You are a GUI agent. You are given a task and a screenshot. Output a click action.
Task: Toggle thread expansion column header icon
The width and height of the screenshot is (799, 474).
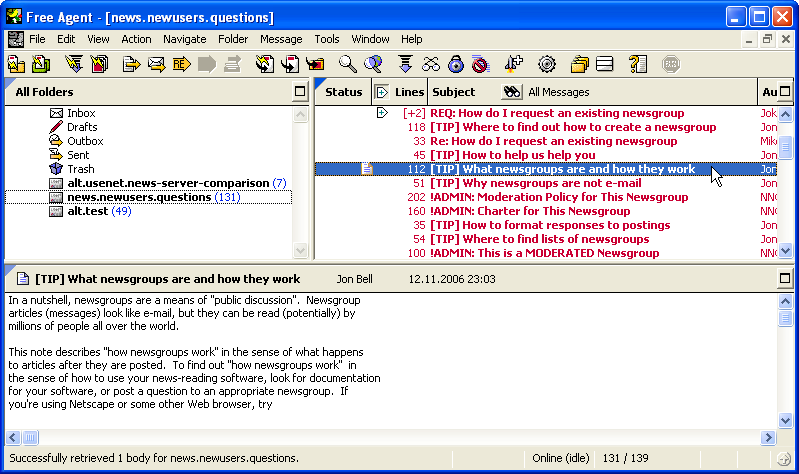tap(381, 92)
